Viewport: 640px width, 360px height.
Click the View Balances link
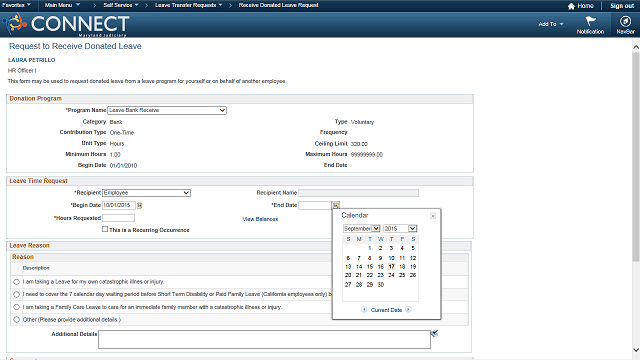coord(260,219)
